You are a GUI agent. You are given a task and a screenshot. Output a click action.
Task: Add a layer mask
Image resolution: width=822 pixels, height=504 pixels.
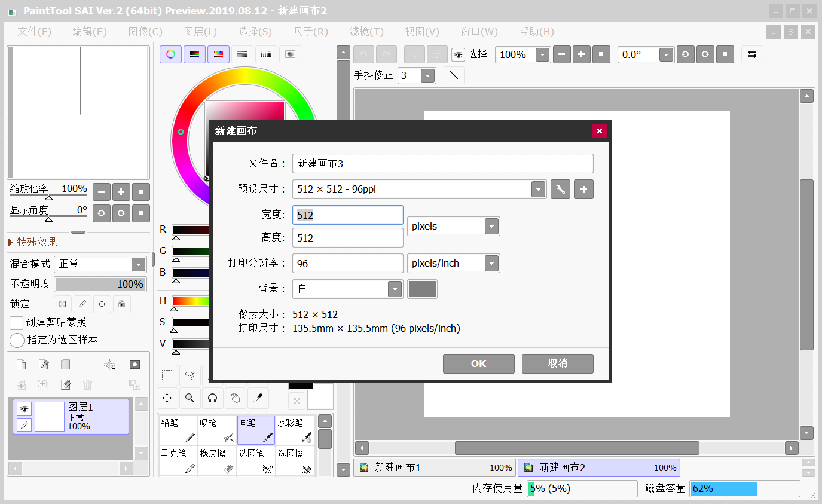[x=135, y=365]
